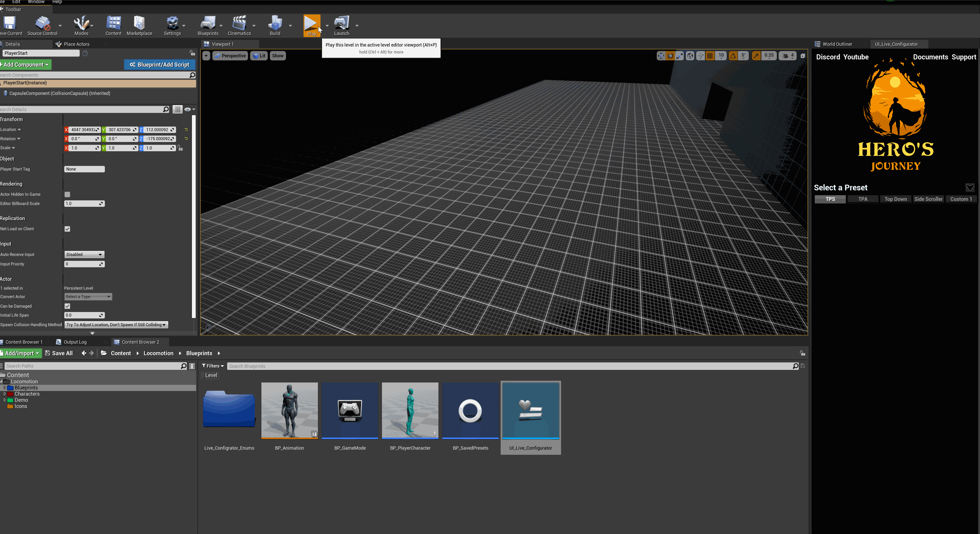980x534 pixels.
Task: Switch to Content Browser 1 tab
Action: point(24,342)
